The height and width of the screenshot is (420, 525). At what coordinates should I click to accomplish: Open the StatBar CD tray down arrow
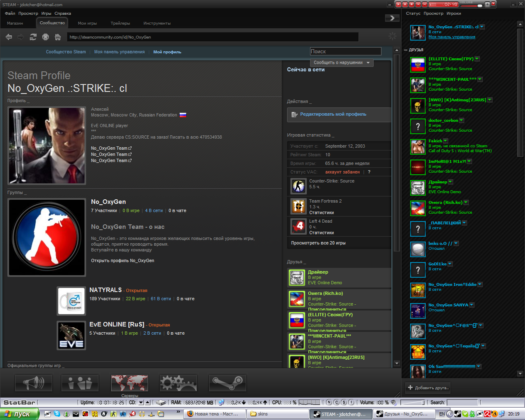141,402
